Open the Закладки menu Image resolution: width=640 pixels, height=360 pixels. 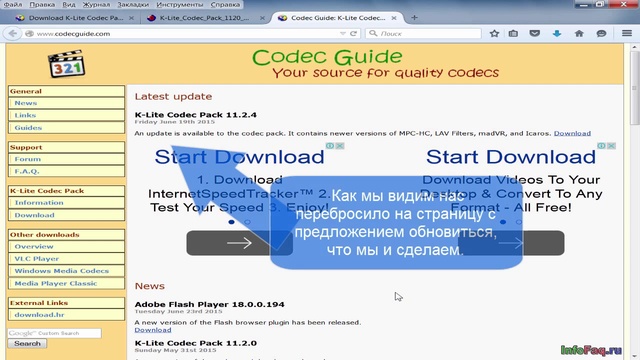point(133,4)
